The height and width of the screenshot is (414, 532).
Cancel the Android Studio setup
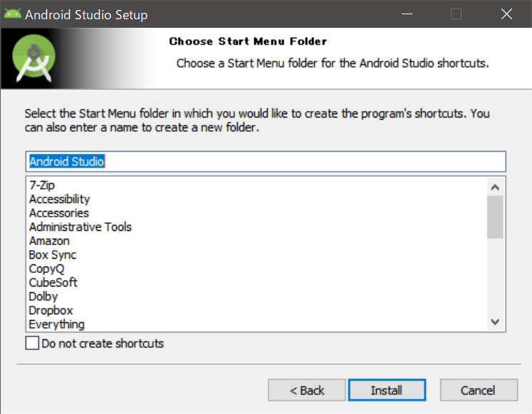click(x=478, y=390)
